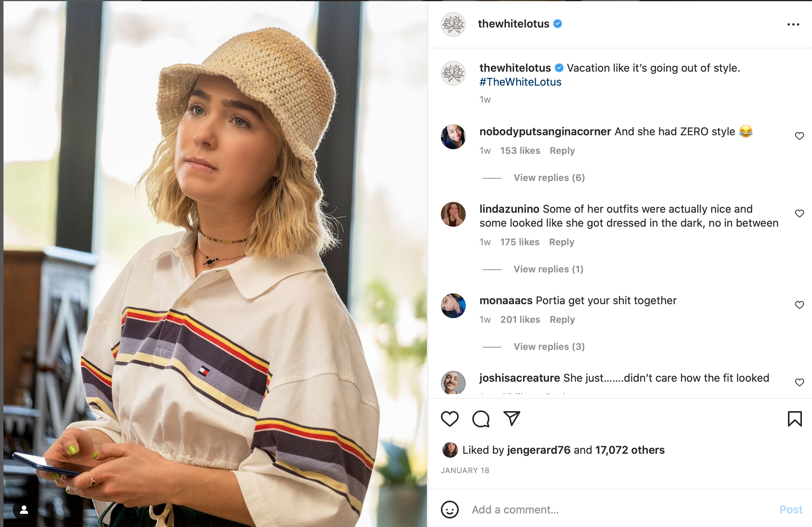This screenshot has width=812, height=527.
Task: Expand View replies (1)
Action: tap(548, 269)
